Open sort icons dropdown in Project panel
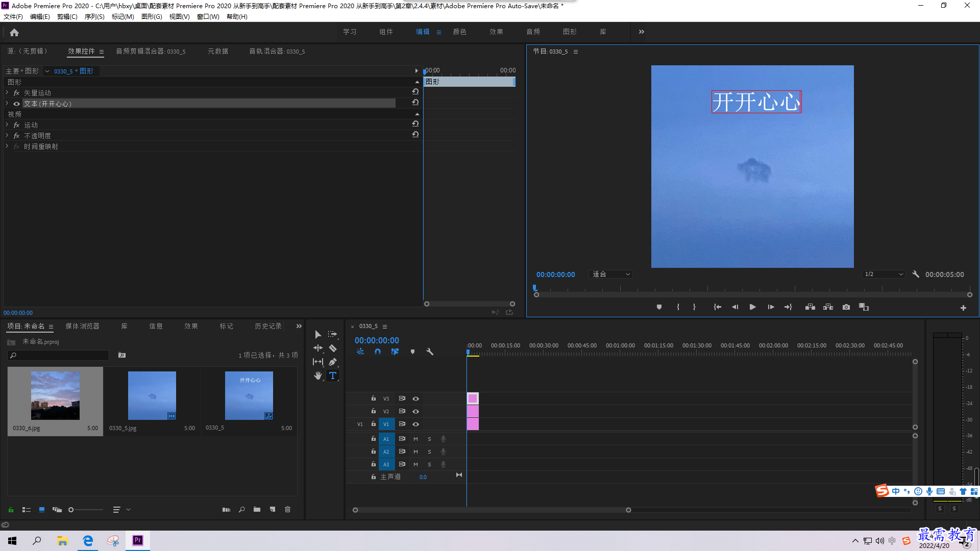The image size is (980, 551). coord(121,510)
